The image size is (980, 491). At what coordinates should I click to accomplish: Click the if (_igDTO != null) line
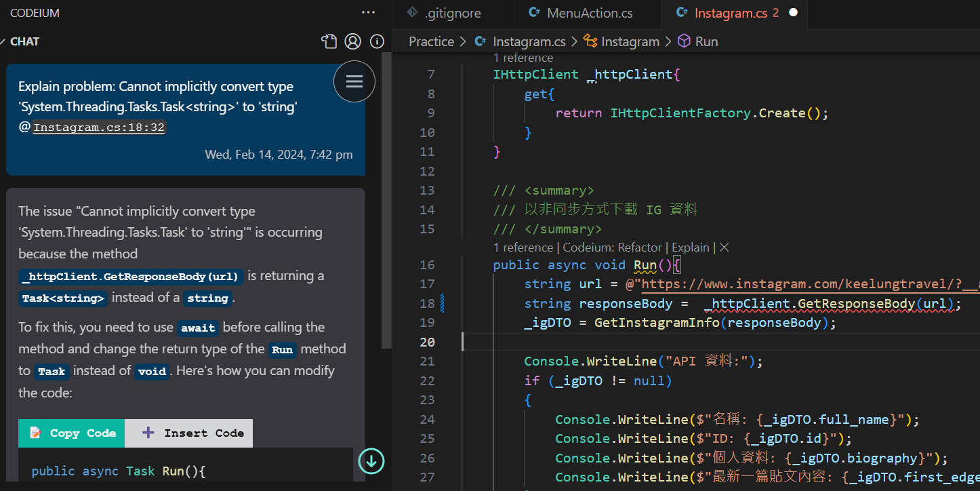598,381
